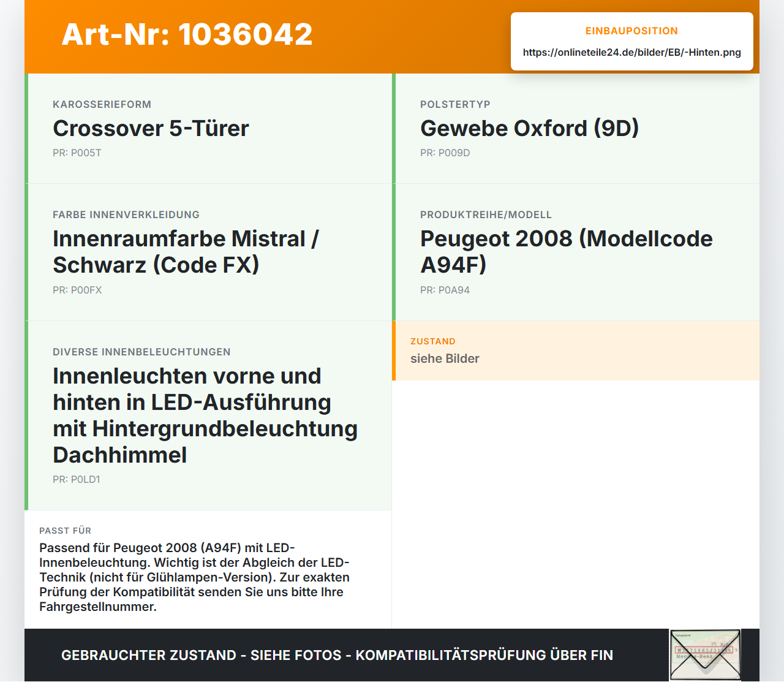Click the KAROSSERIEFORM label
784x682 pixels.
102,104
